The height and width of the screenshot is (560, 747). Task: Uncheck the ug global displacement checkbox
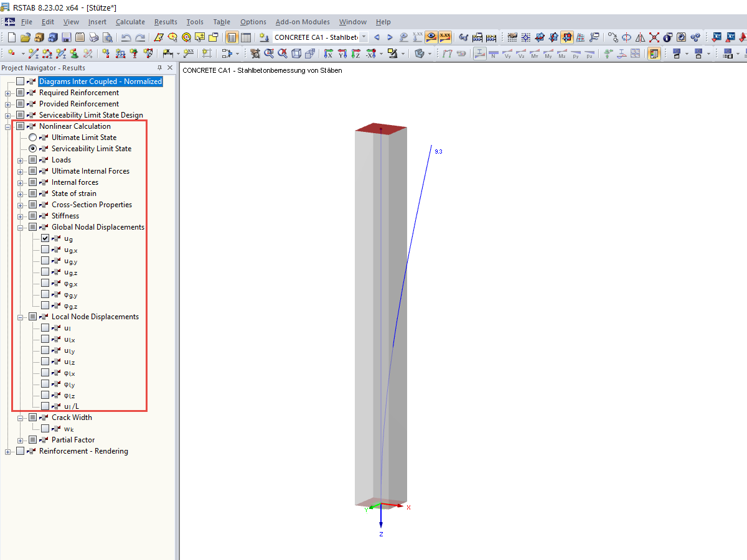[x=45, y=238]
